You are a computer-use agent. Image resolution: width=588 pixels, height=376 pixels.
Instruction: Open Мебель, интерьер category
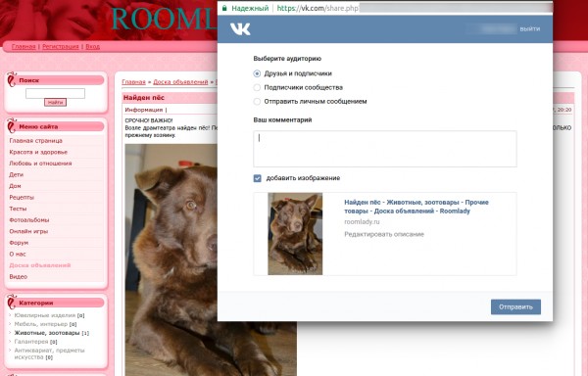(40, 324)
